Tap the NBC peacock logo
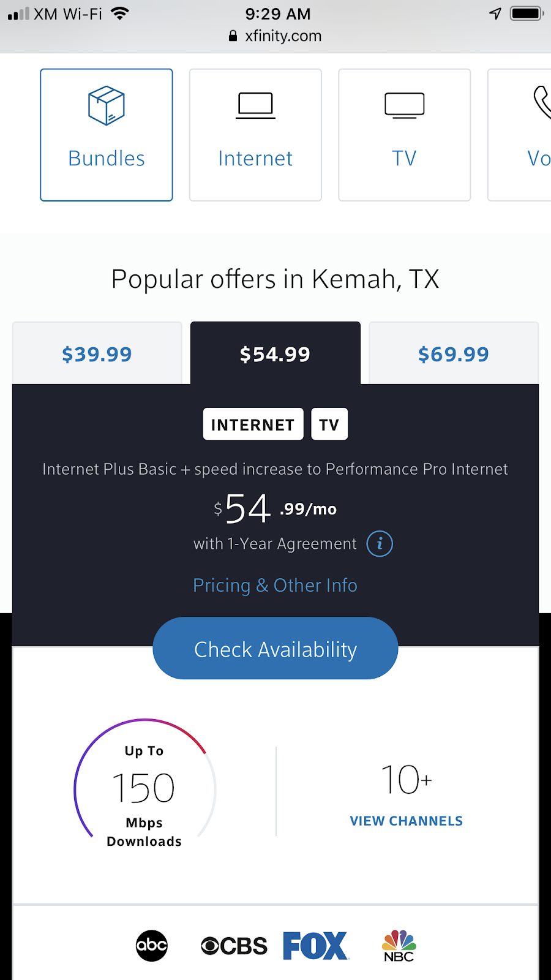 (x=399, y=946)
